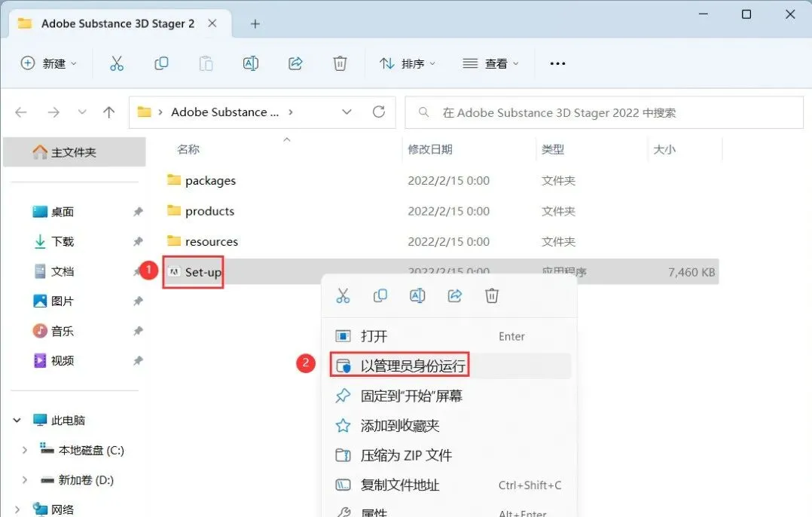Click the Adobe Substance breadcrumb in address bar

[224, 112]
